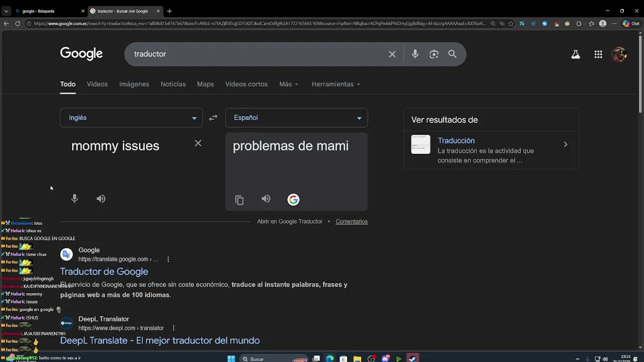Open the tab actions dropdown menu
Screen dimensions: 644x362
(x=6, y=11)
